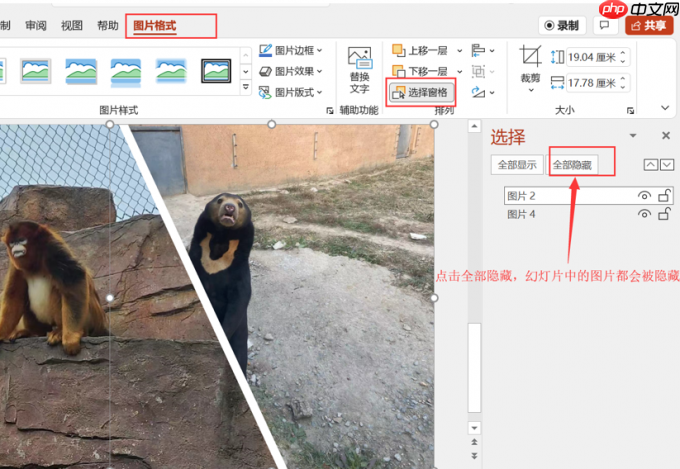Open the 大小 dialog launcher

tap(630, 111)
